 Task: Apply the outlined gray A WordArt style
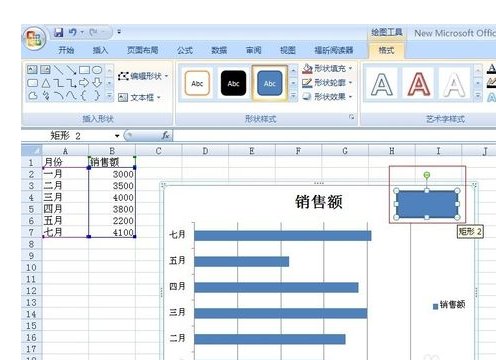(x=381, y=84)
